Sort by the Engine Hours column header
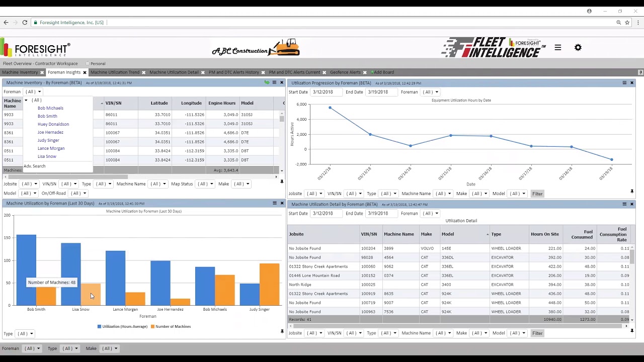This screenshot has width=644, height=362. pos(222,103)
